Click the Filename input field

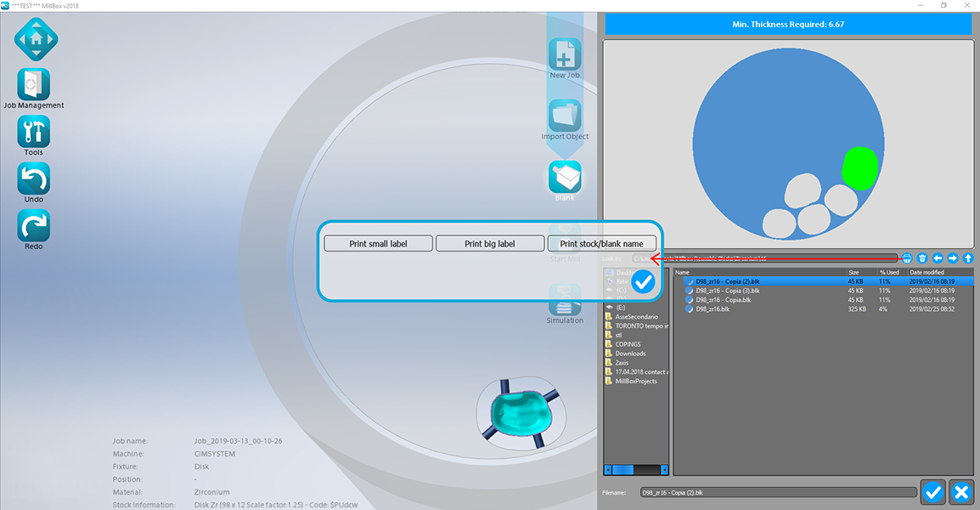click(778, 492)
